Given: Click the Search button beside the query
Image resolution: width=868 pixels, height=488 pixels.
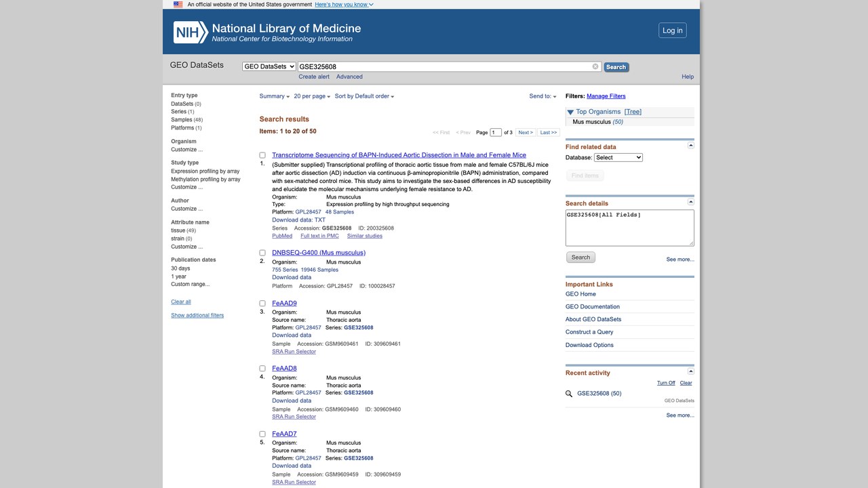Looking at the screenshot, I should click(x=616, y=67).
